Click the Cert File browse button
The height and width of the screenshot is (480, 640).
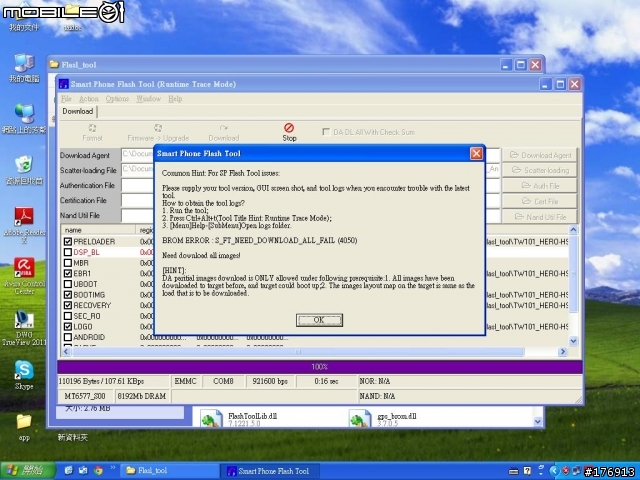click(x=540, y=201)
